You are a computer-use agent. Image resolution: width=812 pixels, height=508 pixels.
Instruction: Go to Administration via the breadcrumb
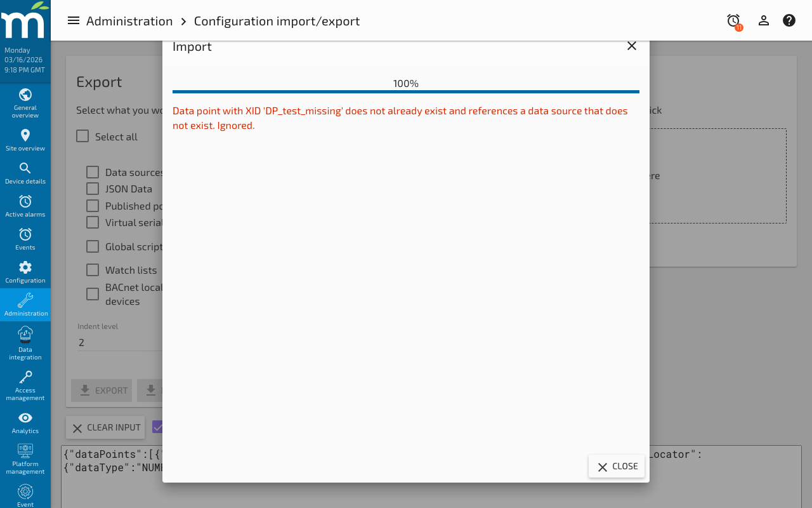tap(129, 20)
